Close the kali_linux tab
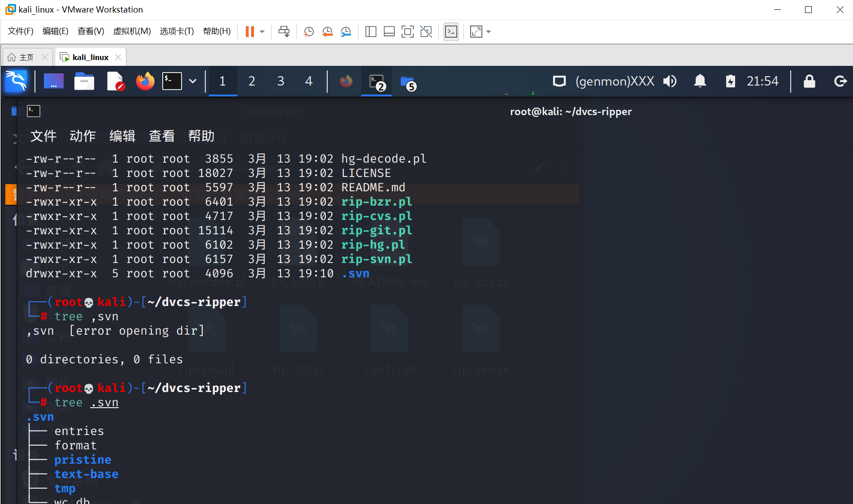The width and height of the screenshot is (853, 504). [x=118, y=57]
